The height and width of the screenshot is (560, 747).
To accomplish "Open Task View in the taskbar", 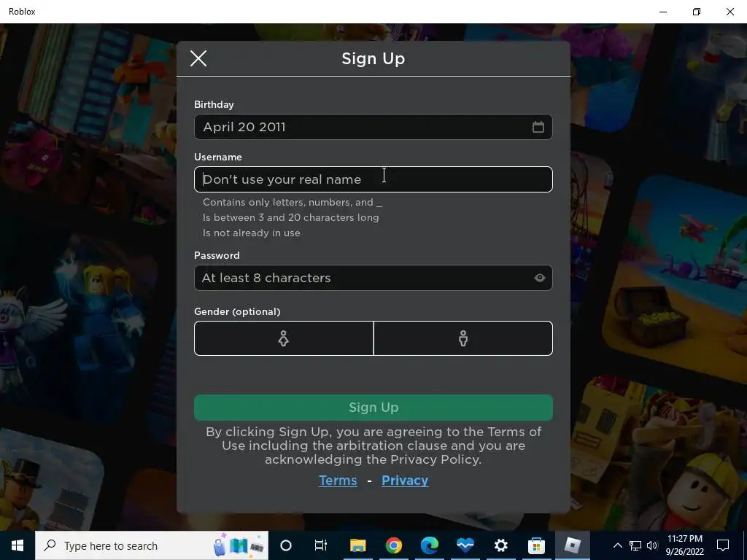I will tap(321, 545).
